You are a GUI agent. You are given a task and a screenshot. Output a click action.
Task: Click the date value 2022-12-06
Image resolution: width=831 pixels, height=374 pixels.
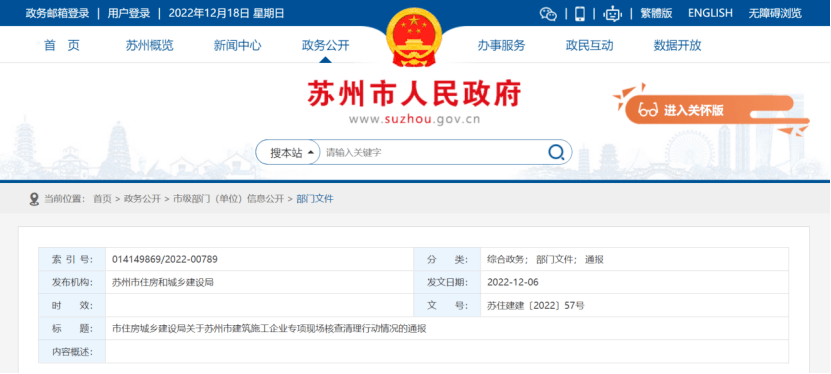(513, 282)
